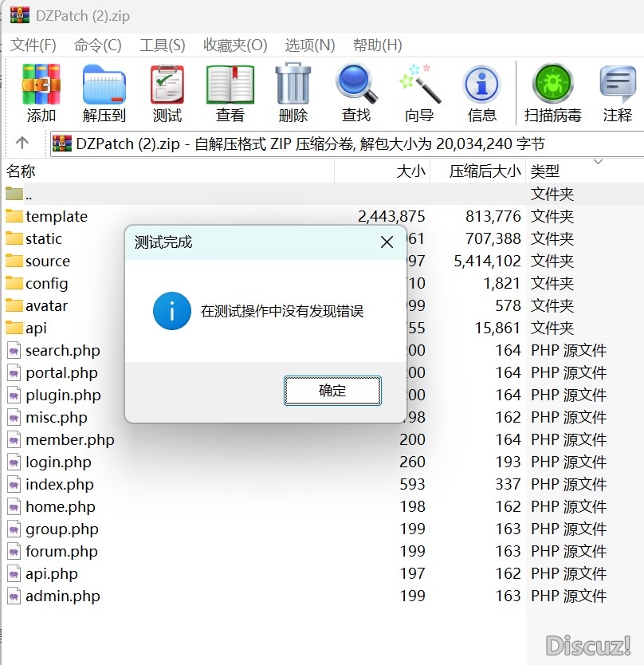Select the login.php file name

tap(58, 462)
